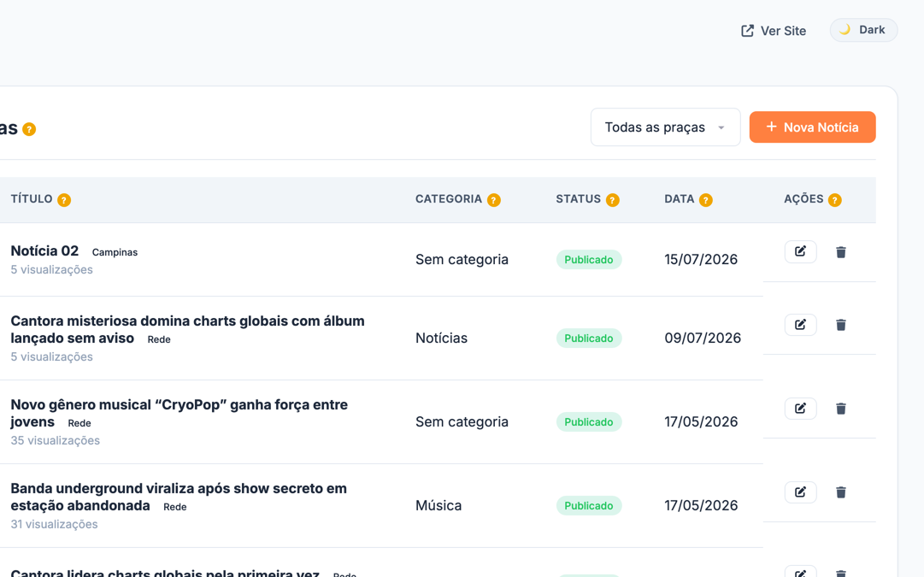This screenshot has height=577, width=924.
Task: Click the date 15/07/2026
Action: click(701, 259)
